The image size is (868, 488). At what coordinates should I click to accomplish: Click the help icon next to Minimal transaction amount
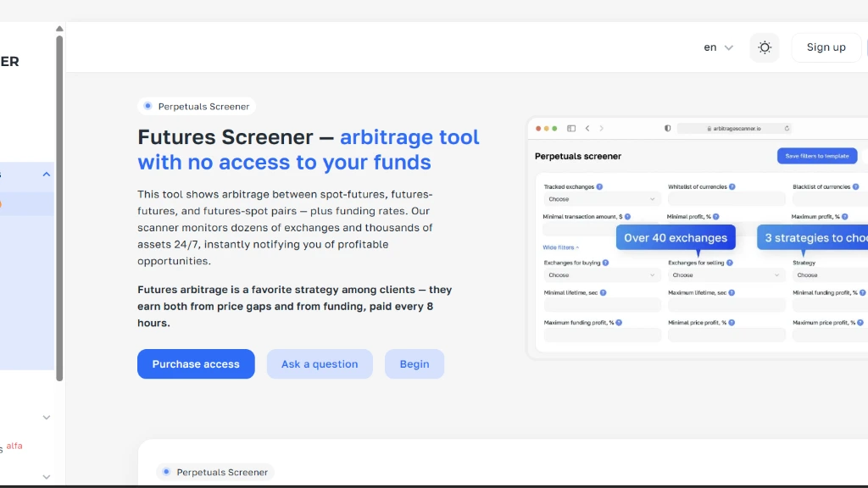pyautogui.click(x=628, y=217)
